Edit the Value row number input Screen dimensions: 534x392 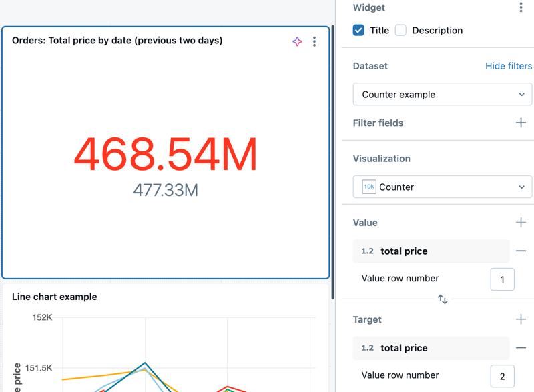tap(502, 279)
